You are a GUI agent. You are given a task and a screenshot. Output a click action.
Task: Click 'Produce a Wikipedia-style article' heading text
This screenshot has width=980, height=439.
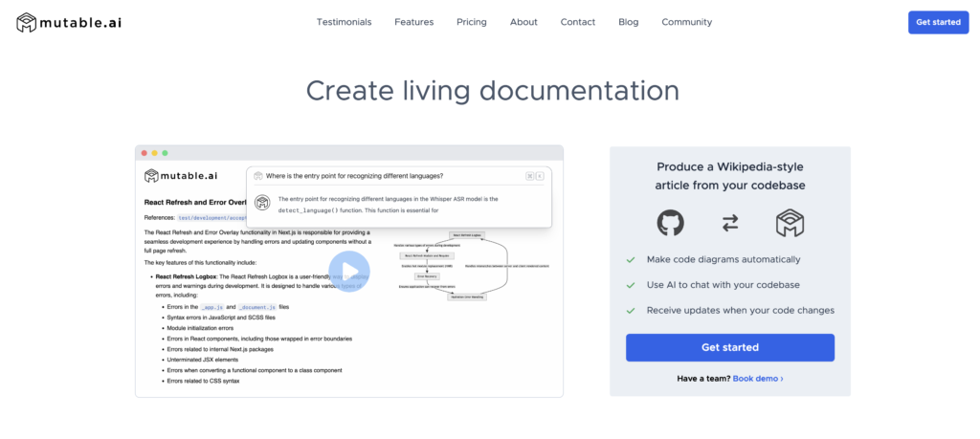coord(730,176)
